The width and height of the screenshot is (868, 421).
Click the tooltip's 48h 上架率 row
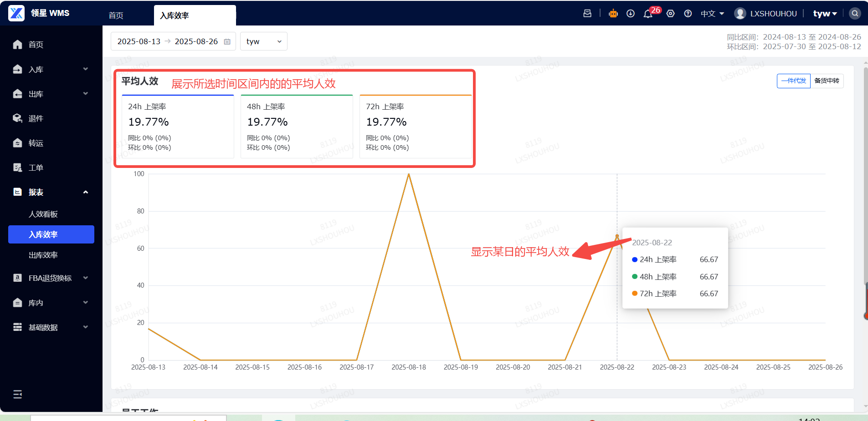coord(675,277)
